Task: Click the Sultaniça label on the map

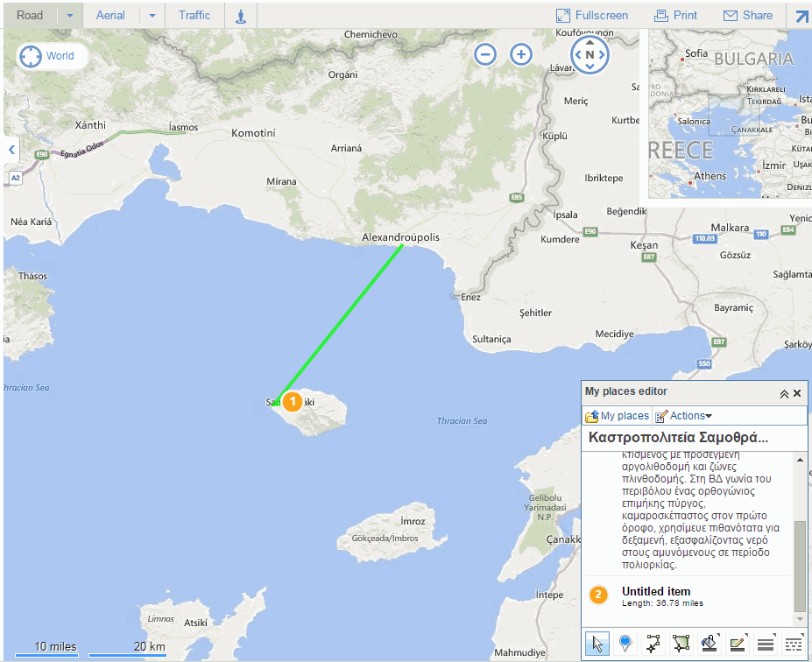Action: coord(491,339)
